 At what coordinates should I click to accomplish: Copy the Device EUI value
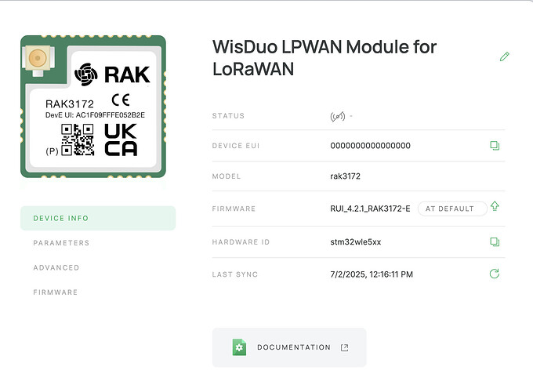[494, 146]
